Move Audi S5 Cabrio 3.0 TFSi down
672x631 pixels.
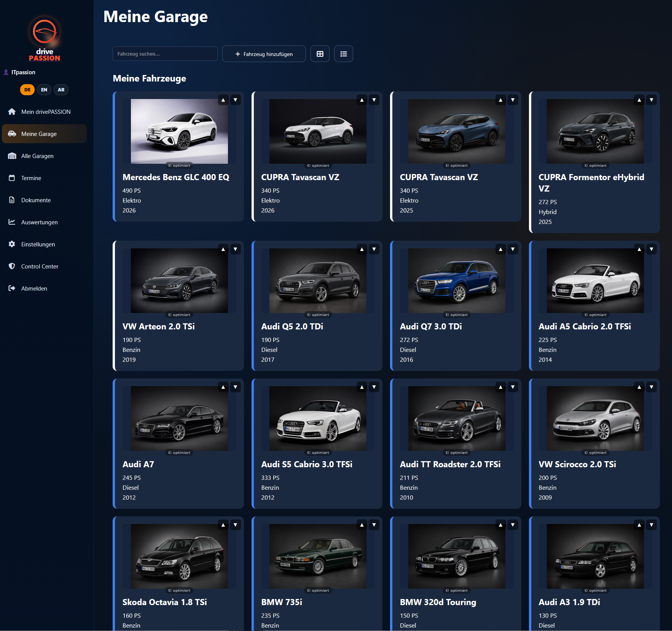(374, 387)
